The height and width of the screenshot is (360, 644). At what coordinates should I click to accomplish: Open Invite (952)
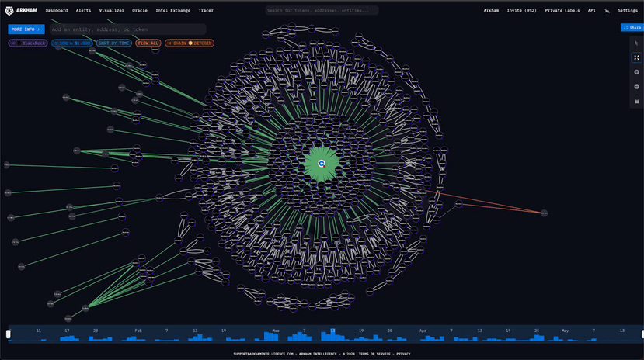tap(521, 11)
